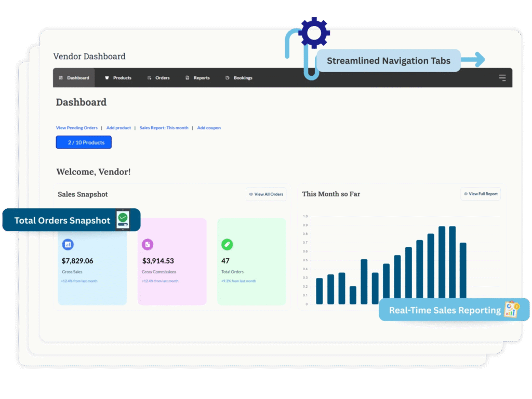The height and width of the screenshot is (399, 532).
Task: Click the View All Orders button
Action: [x=266, y=194]
